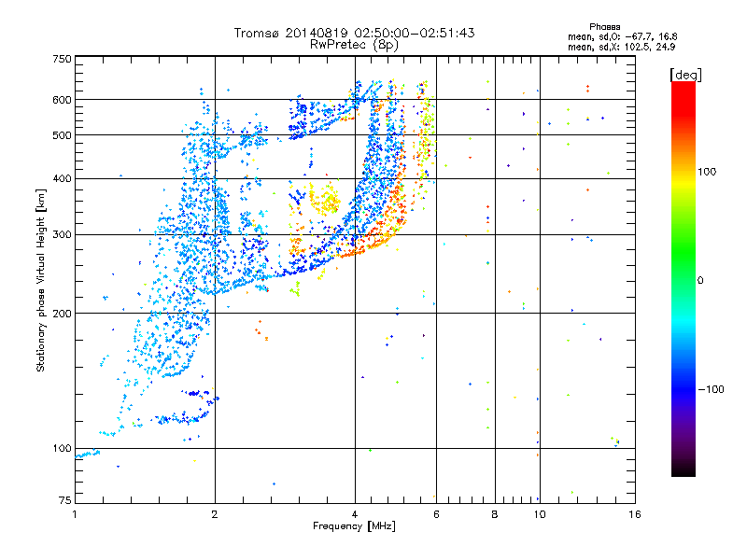Click the rainbow phase colorbar
This screenshot has width=747, height=560.
[x=684, y=278]
